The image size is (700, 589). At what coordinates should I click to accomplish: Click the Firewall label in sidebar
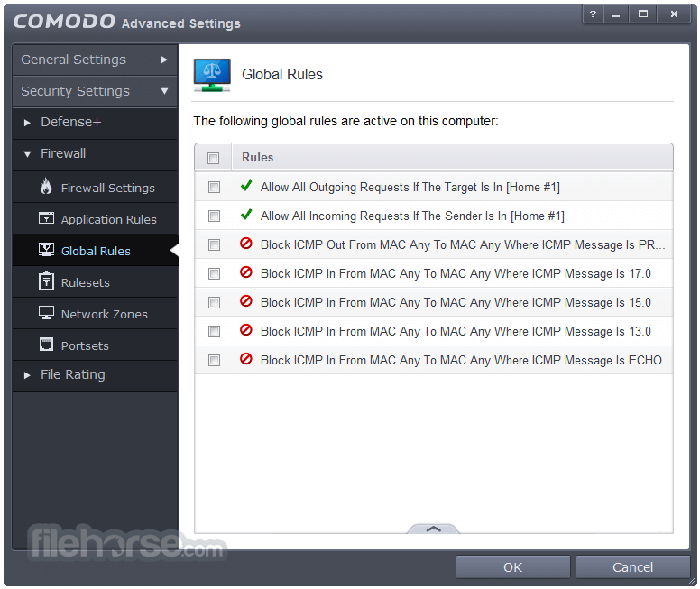tap(63, 153)
